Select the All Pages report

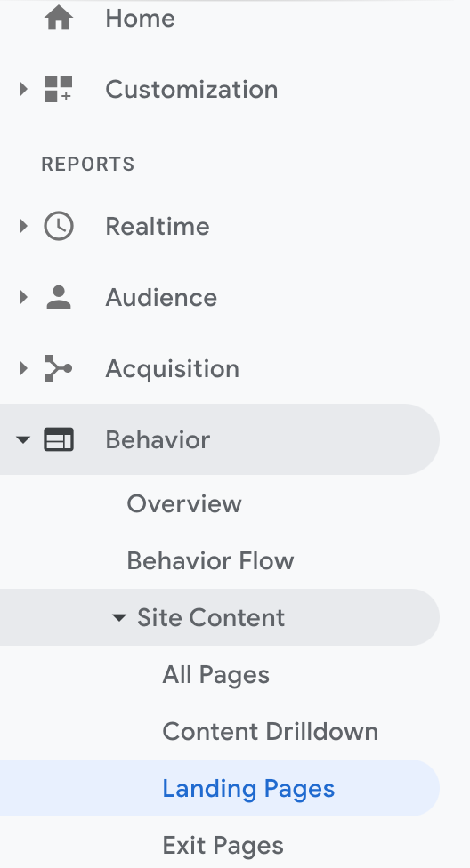coord(216,675)
